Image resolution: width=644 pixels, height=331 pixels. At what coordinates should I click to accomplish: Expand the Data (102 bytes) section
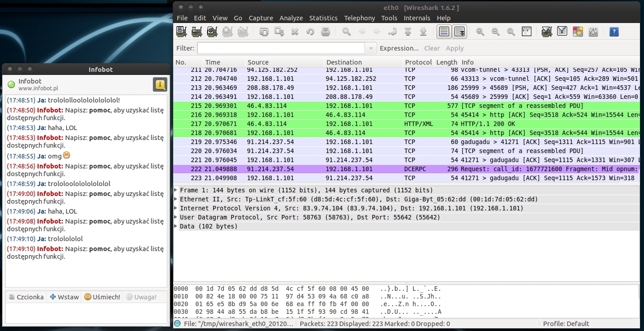176,226
